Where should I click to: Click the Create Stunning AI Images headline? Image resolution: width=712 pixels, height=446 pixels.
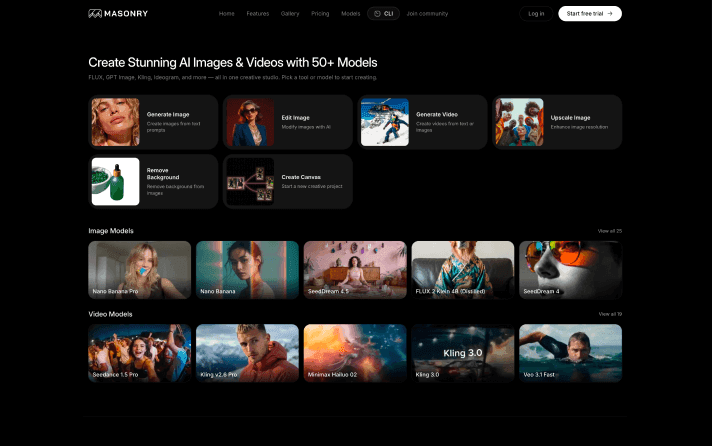[x=232, y=62]
